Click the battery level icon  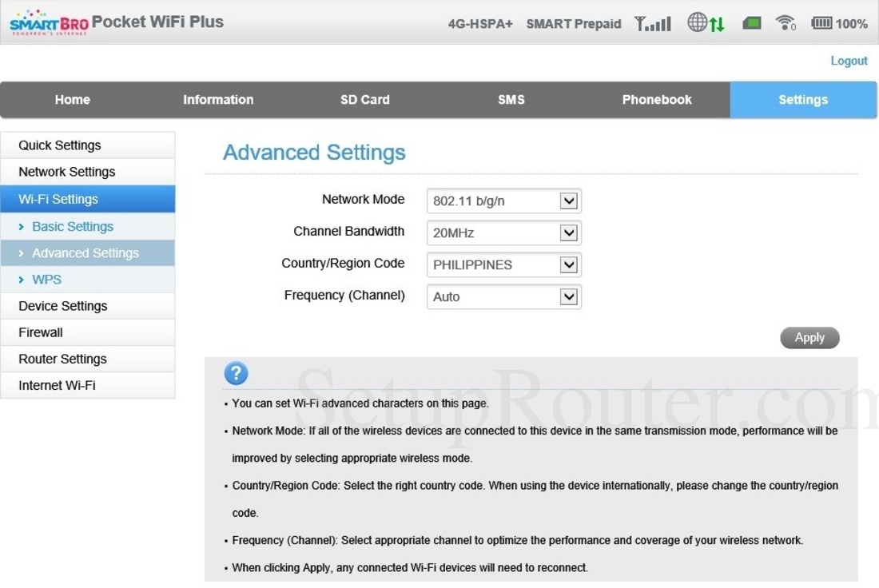(821, 23)
